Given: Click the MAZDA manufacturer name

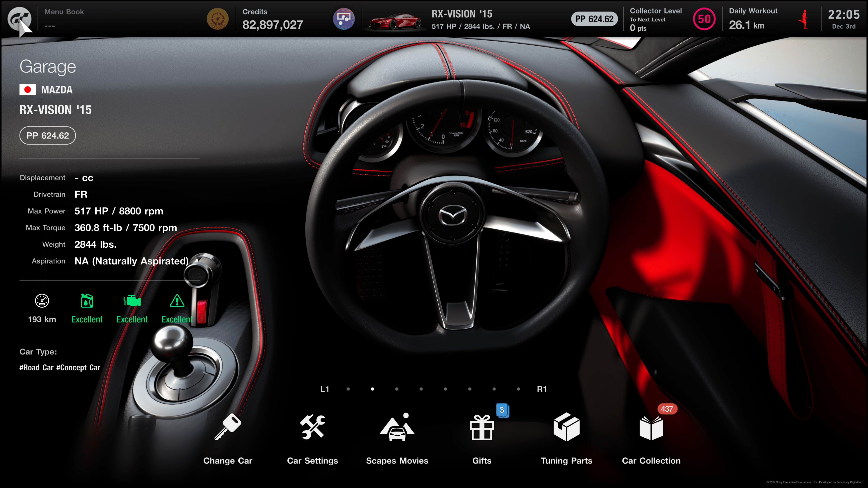Looking at the screenshot, I should tap(57, 90).
